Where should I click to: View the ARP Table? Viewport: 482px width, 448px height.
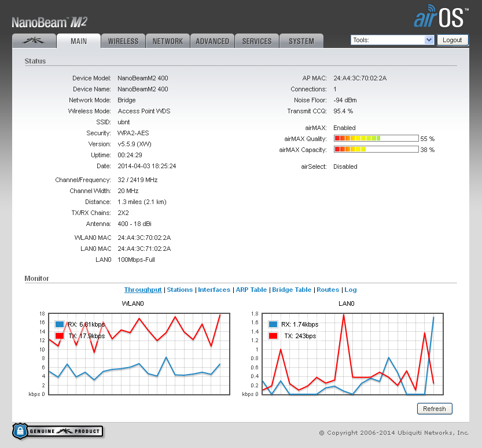click(x=251, y=290)
